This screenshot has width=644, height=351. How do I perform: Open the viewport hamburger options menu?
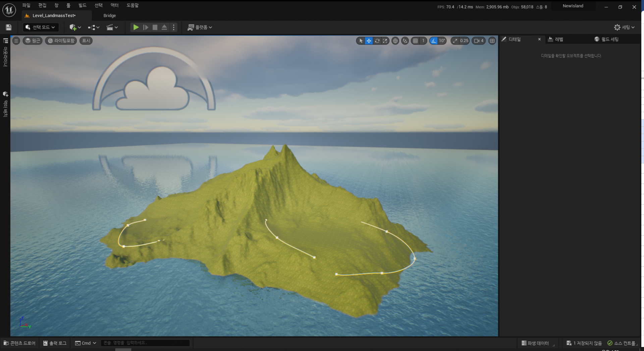16,41
